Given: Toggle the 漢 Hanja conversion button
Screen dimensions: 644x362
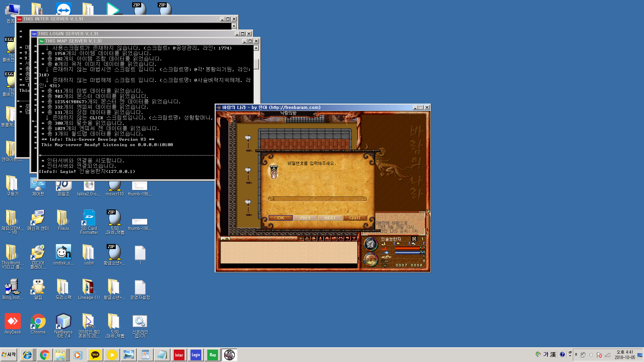Looking at the screenshot, I should tap(553, 354).
